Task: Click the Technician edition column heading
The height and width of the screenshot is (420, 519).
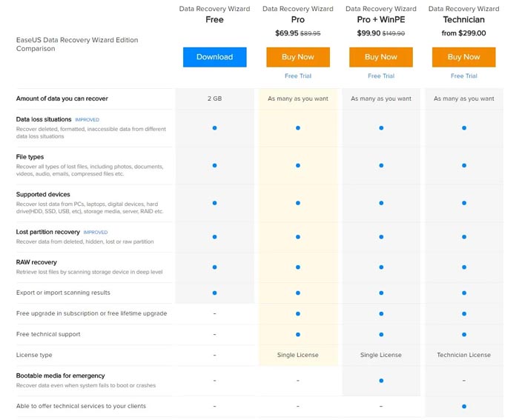Action: point(464,20)
